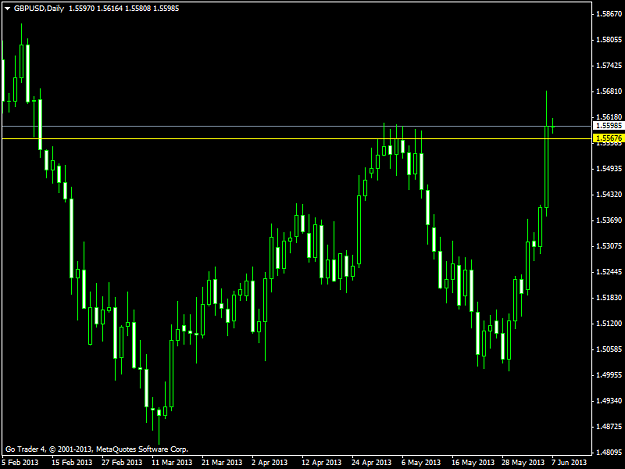This screenshot has height=469, width=625.
Task: Click the 1.54320 price axis value
Action: (x=609, y=194)
